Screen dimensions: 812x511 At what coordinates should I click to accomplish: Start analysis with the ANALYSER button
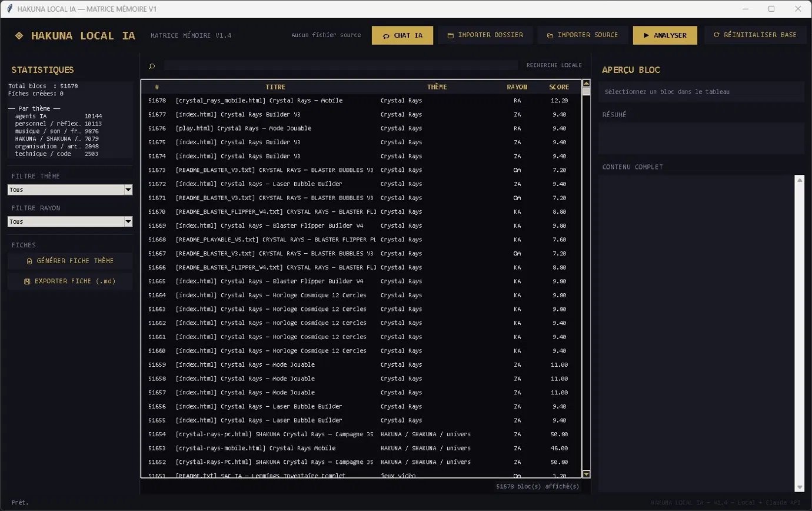point(665,35)
